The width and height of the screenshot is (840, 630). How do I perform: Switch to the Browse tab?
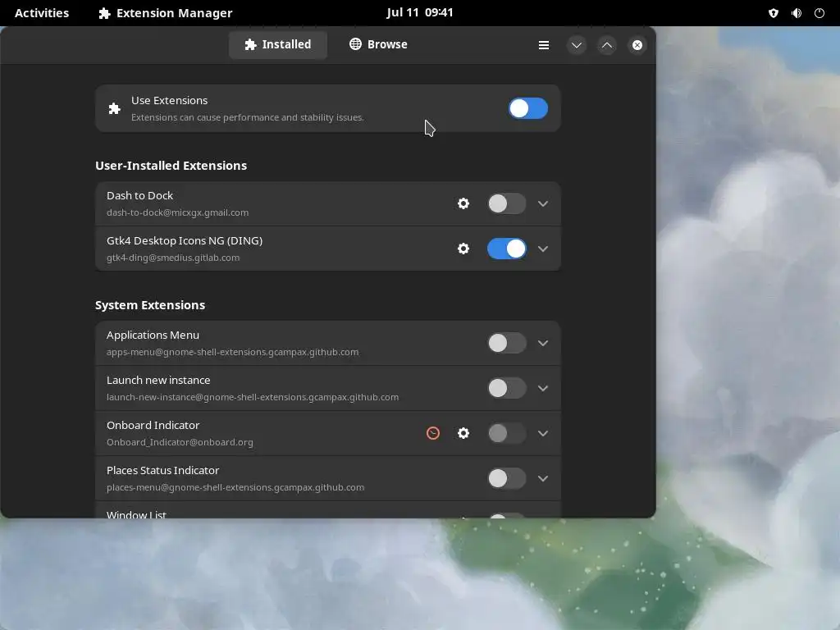click(x=378, y=44)
